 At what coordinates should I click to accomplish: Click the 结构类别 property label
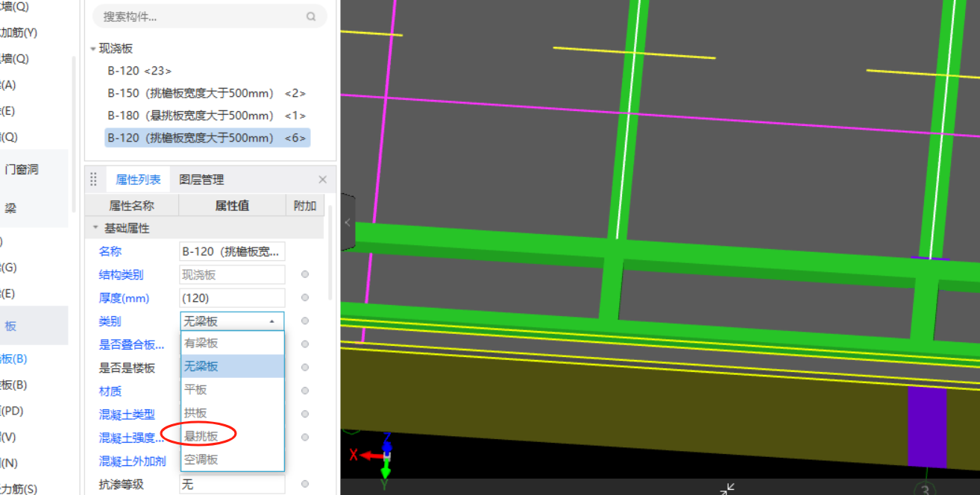(121, 274)
